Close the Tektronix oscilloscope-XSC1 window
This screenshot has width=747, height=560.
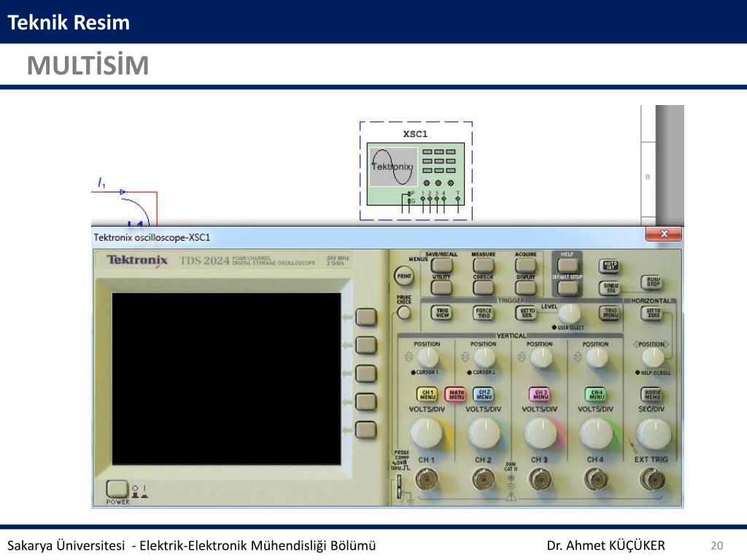click(664, 234)
